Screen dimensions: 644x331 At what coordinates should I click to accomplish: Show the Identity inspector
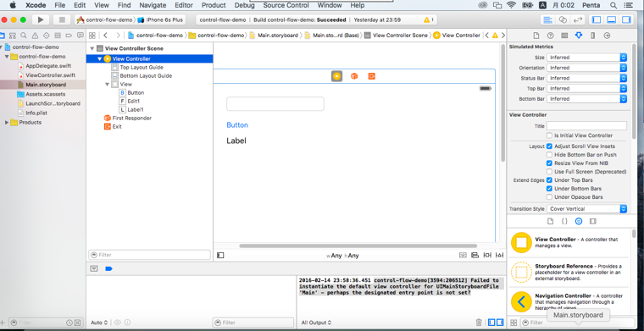tap(564, 36)
